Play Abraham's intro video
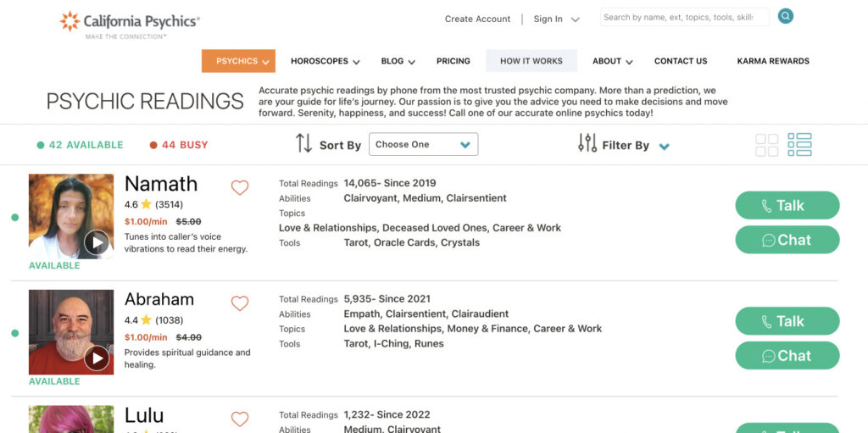 click(97, 358)
